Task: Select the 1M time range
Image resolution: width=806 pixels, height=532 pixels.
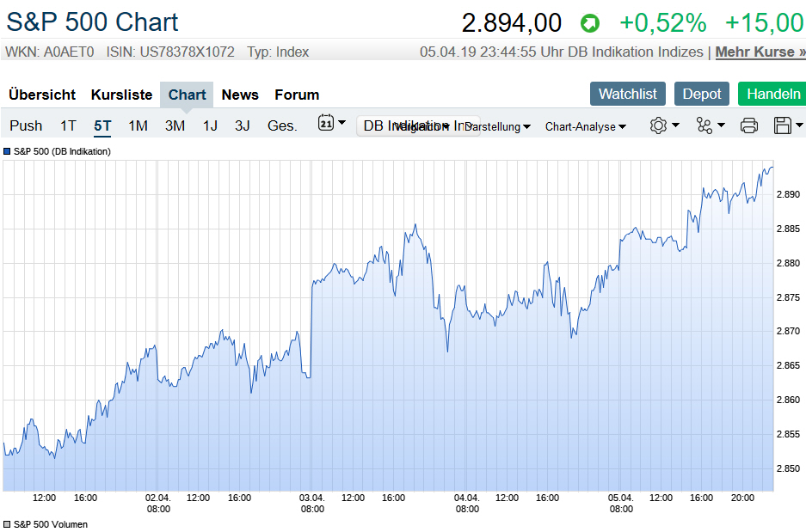Action: (138, 125)
